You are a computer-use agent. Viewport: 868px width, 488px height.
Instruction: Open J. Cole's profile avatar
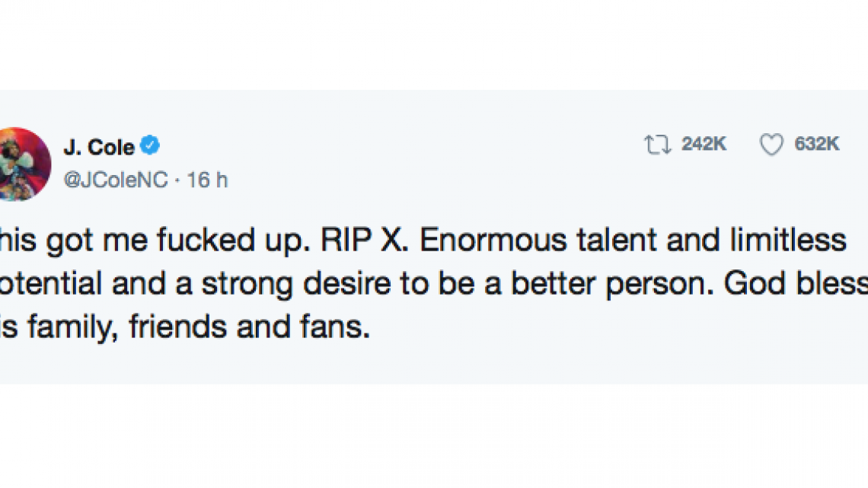point(24,164)
